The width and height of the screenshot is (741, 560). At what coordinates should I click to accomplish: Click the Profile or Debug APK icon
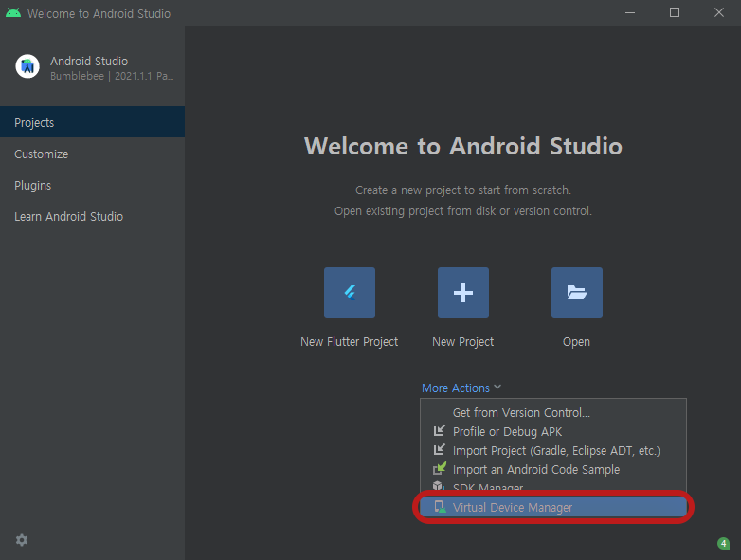[x=439, y=430]
